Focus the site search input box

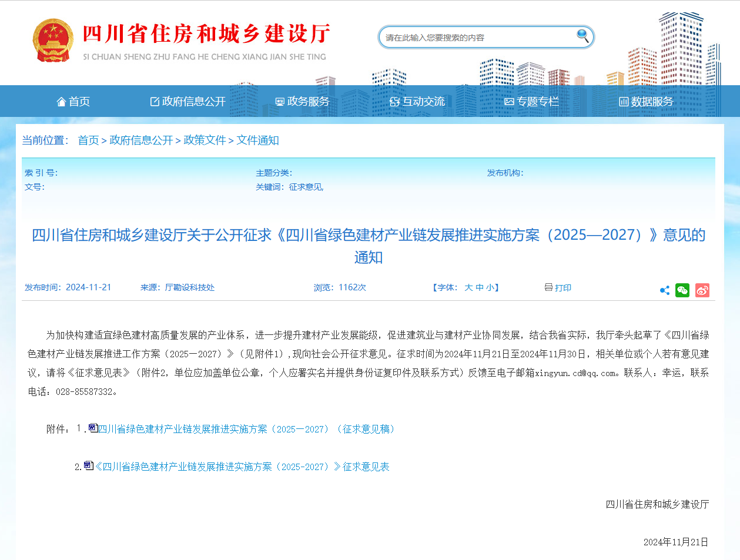point(476,38)
